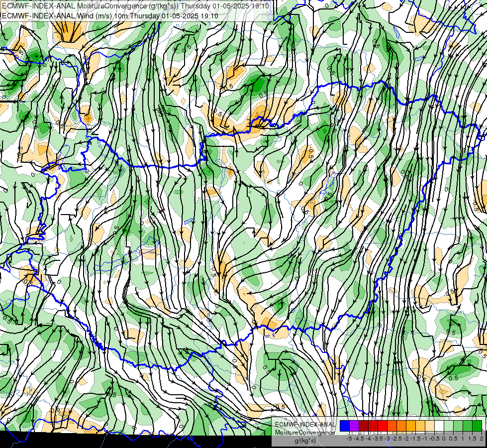Pick the legend swatch between -3.5 and -3

tap(383, 426)
